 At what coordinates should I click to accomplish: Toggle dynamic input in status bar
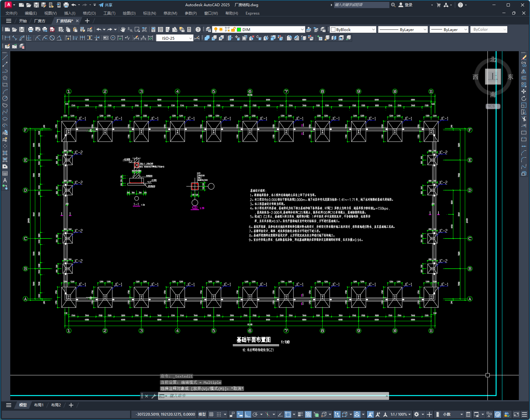(x=240, y=414)
